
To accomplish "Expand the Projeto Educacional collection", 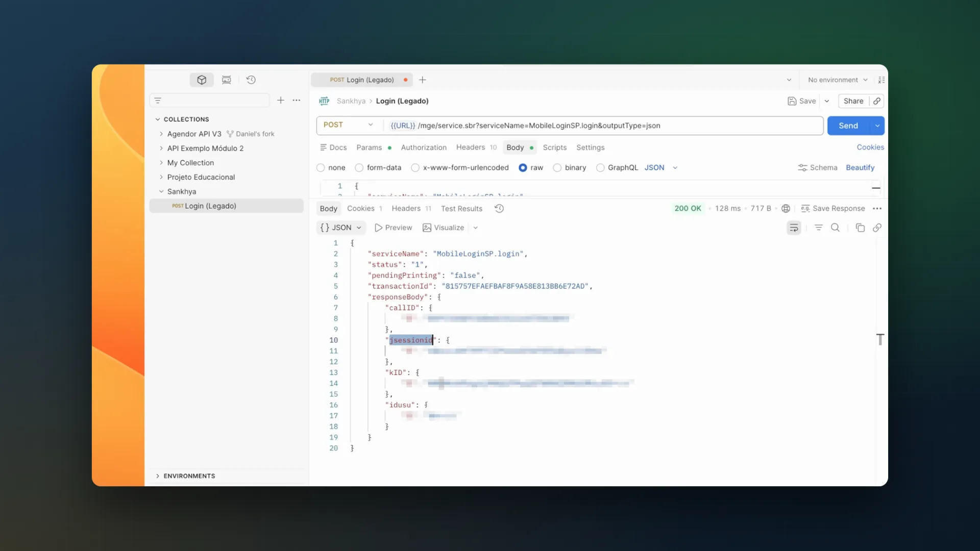I will (x=161, y=177).
